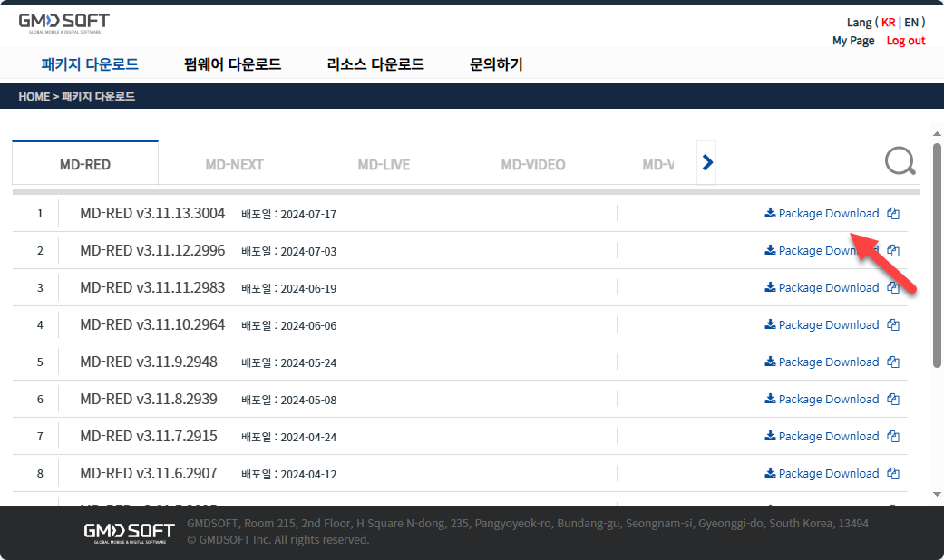Switch to the MD-NEXT tab
This screenshot has width=944, height=560.
tap(234, 164)
